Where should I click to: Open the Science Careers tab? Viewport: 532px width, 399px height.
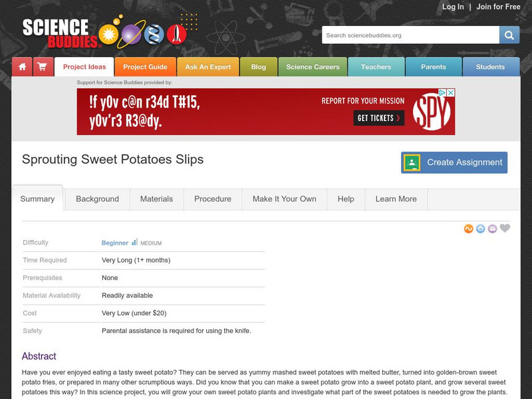(313, 67)
